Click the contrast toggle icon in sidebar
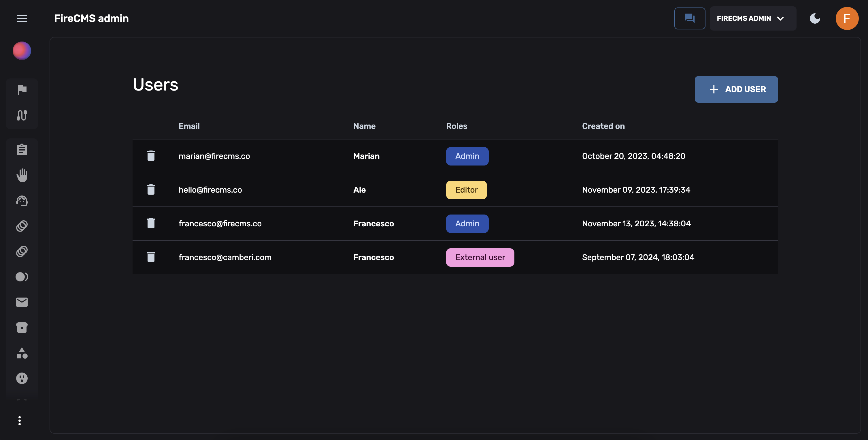The height and width of the screenshot is (440, 868). 22,277
